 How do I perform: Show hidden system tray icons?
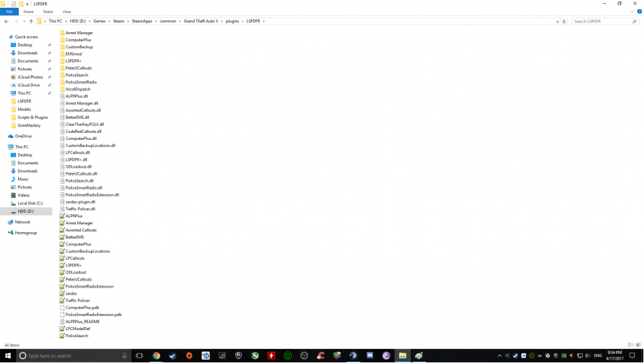click(x=500, y=356)
